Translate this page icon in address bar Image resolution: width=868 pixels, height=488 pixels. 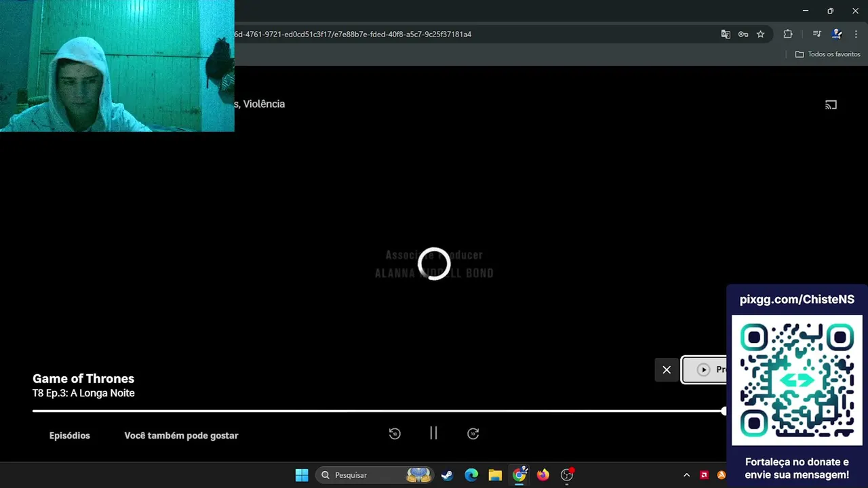[x=726, y=34]
